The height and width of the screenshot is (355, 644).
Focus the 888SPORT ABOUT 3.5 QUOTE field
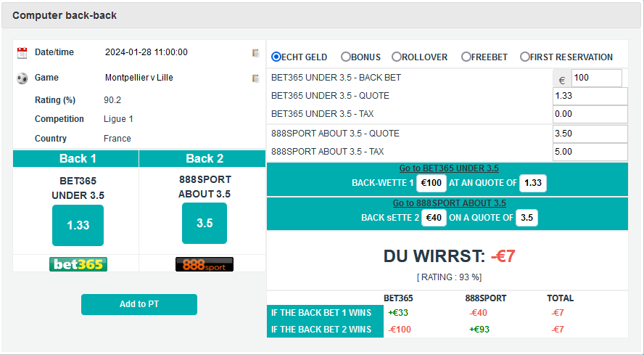coord(590,134)
